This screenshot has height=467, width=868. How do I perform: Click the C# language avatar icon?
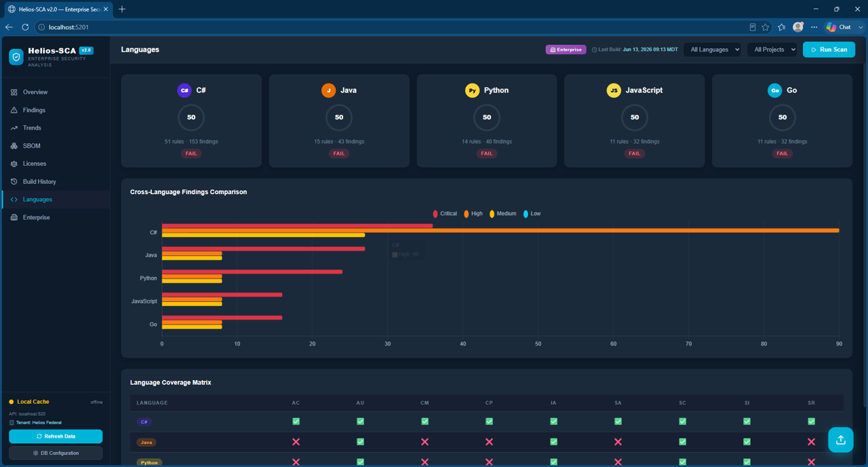[184, 90]
